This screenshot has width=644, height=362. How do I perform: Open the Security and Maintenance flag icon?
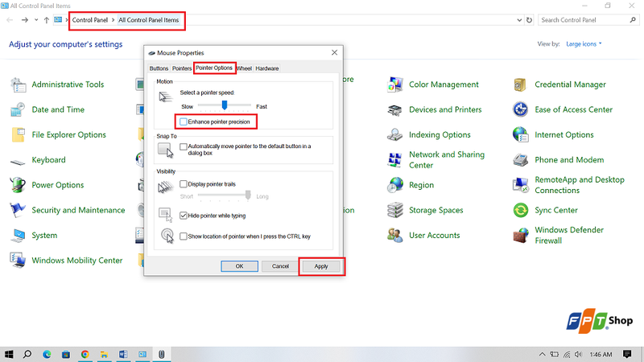click(x=18, y=210)
